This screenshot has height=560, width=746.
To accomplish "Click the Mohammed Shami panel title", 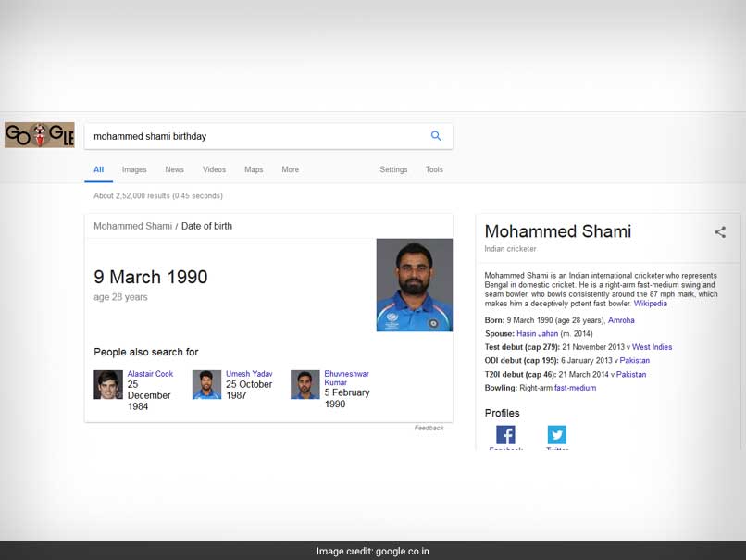I will pos(558,231).
